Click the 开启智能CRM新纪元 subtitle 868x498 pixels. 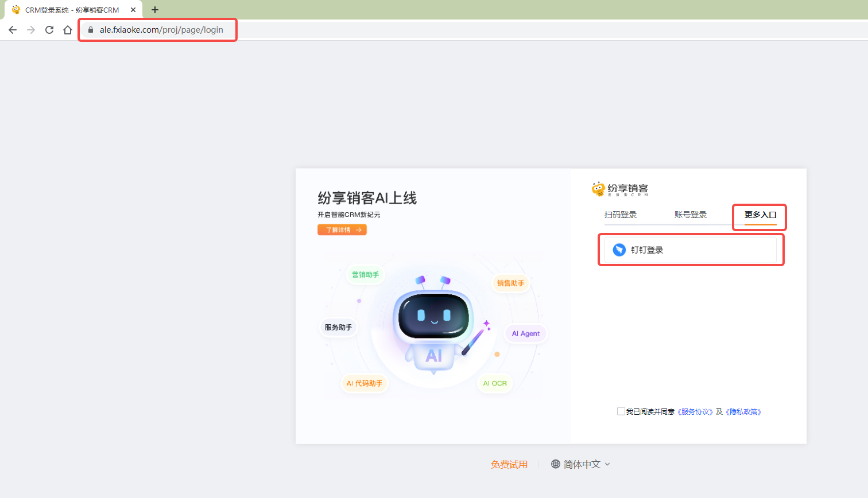tap(349, 215)
